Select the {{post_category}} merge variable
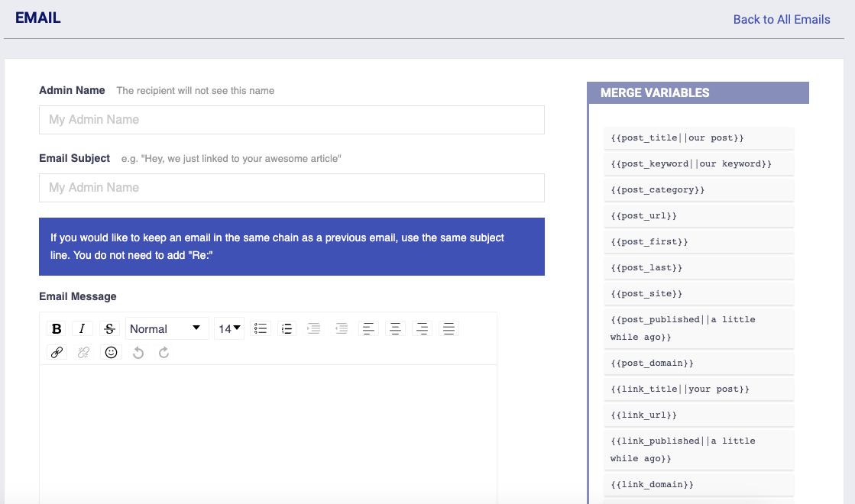 pos(698,189)
